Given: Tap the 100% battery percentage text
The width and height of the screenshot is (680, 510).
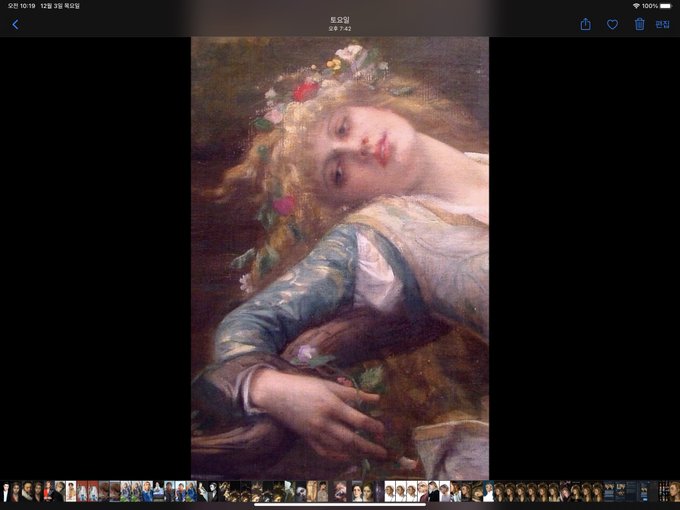Looking at the screenshot, I should pyautogui.click(x=650, y=6).
